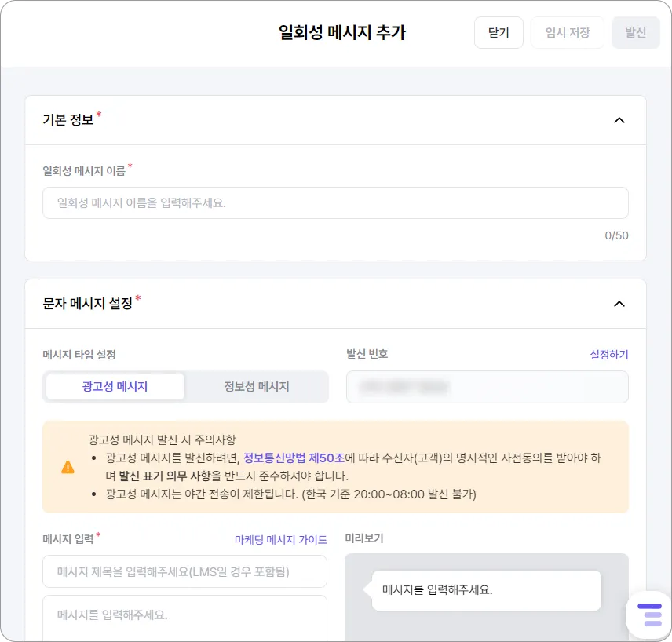Click the orange warning triangle icon

68,467
